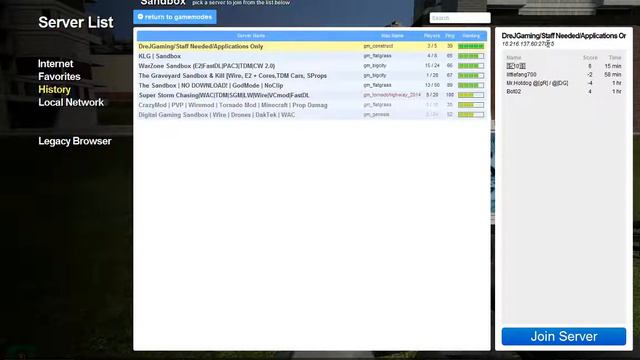The height and width of the screenshot is (360, 640).
Task: Sort by the Players column header
Action: point(432,36)
